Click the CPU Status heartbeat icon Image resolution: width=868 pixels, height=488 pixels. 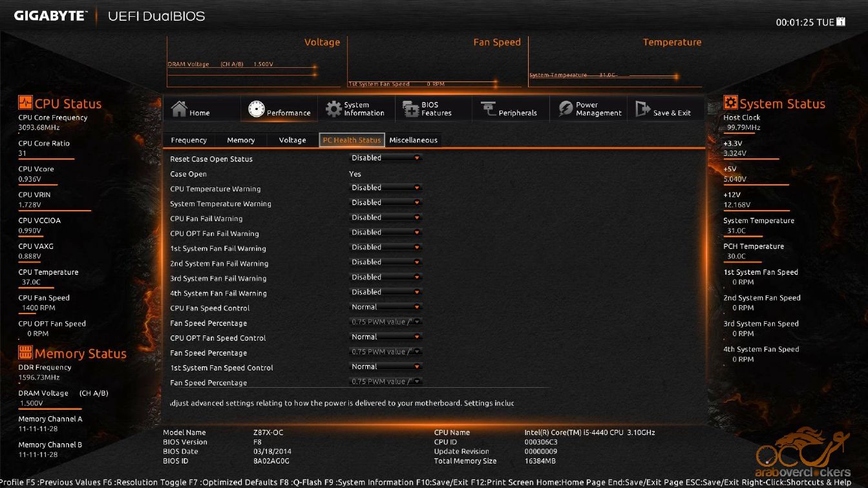[x=25, y=103]
